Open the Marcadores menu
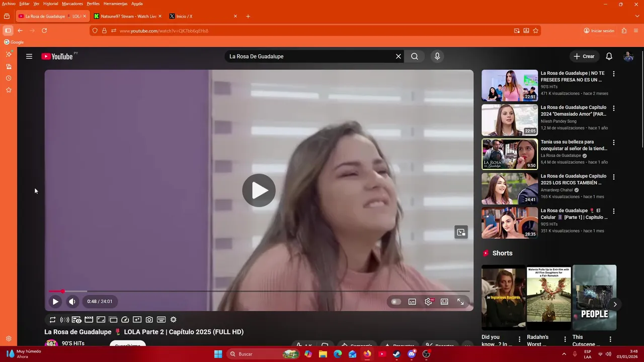 click(x=72, y=4)
